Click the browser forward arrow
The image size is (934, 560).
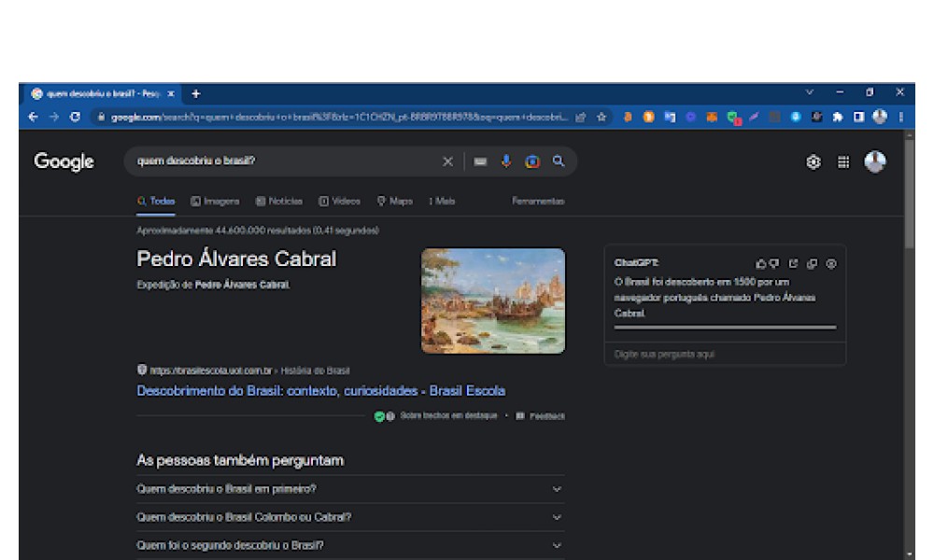pyautogui.click(x=54, y=118)
